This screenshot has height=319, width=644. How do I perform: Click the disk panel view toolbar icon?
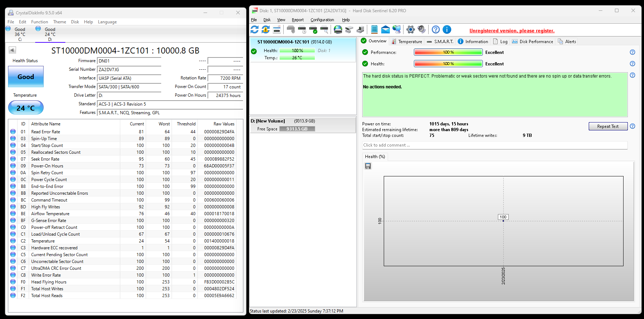tap(277, 30)
